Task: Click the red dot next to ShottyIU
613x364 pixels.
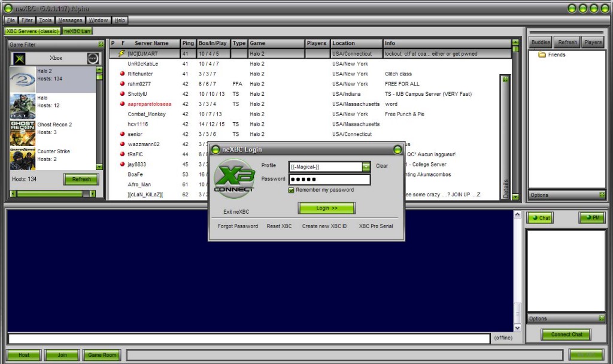Action: point(122,94)
